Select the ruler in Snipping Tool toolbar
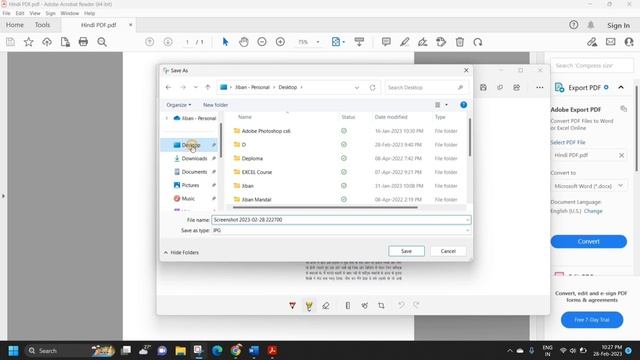640x360 pixels. pos(348,305)
